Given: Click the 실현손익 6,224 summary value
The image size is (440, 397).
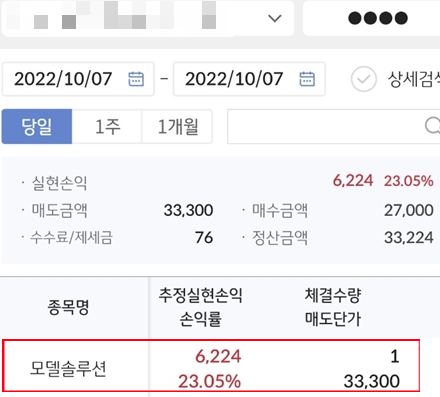Looking at the screenshot, I should click(x=353, y=181).
